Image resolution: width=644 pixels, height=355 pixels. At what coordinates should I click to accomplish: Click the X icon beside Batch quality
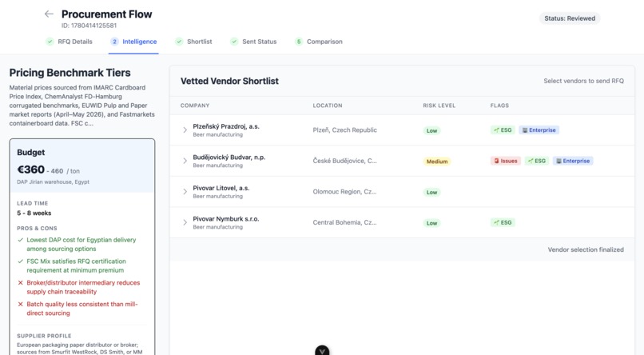pos(21,304)
